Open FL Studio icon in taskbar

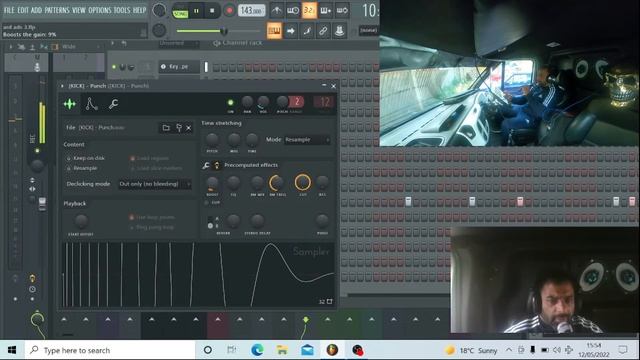[x=332, y=350]
